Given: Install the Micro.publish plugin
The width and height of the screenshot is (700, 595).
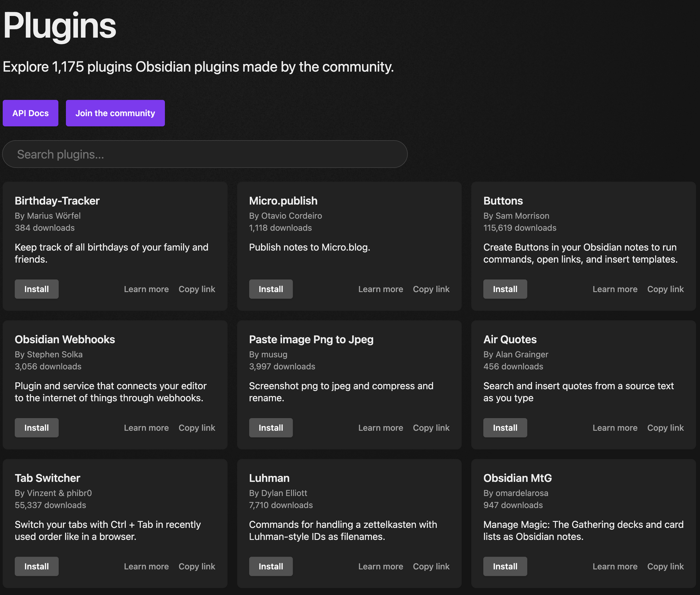Looking at the screenshot, I should point(271,289).
